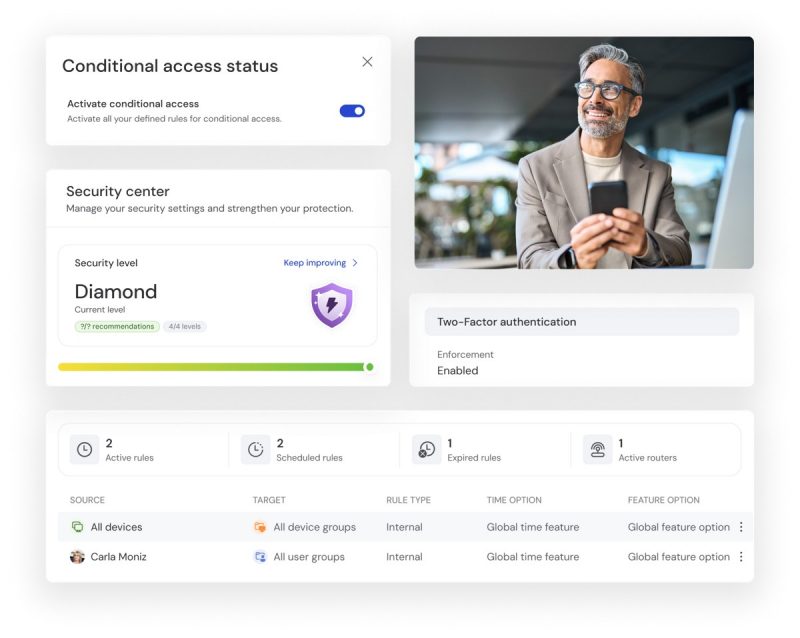Click the photo of man holding phone
Viewport: 800px width, 638px height.
coord(584,153)
